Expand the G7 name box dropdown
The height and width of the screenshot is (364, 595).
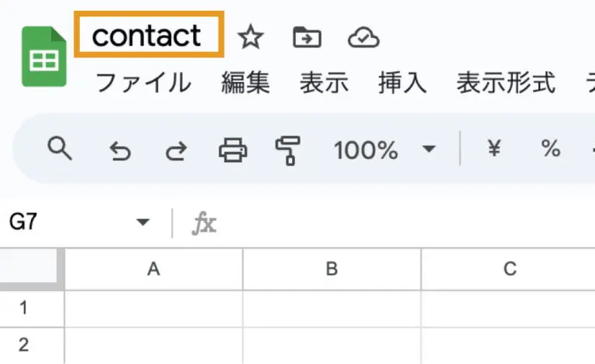point(143,223)
